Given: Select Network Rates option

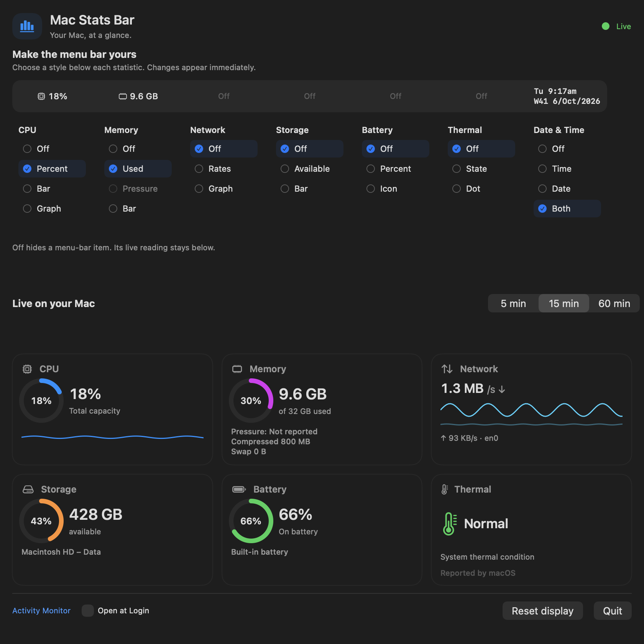Looking at the screenshot, I should 224,169.
